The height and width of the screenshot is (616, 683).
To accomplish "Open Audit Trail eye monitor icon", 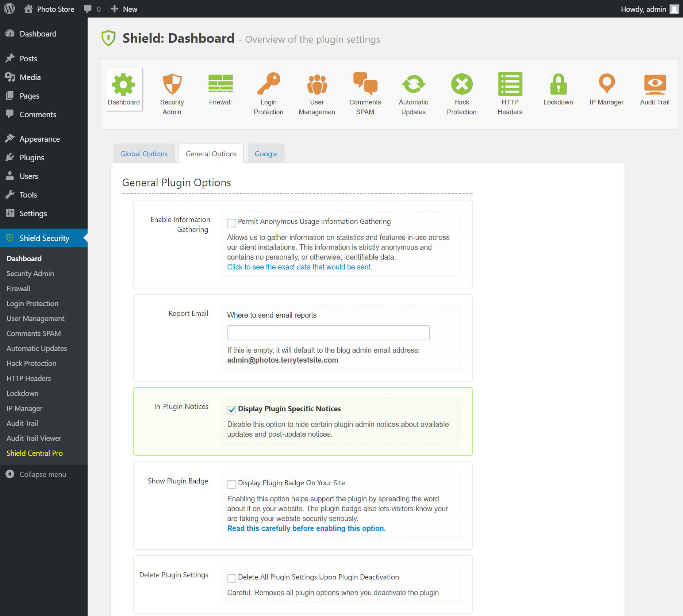I will tap(655, 84).
